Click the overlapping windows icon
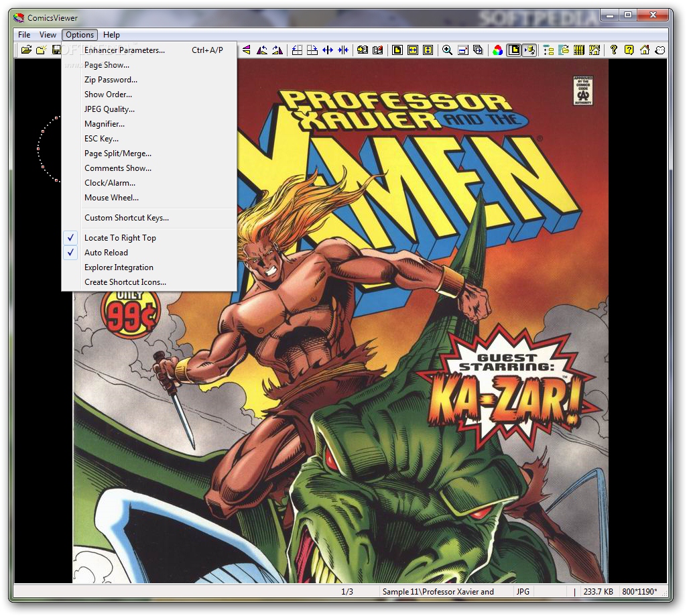The width and height of the screenshot is (687, 616). [478, 50]
